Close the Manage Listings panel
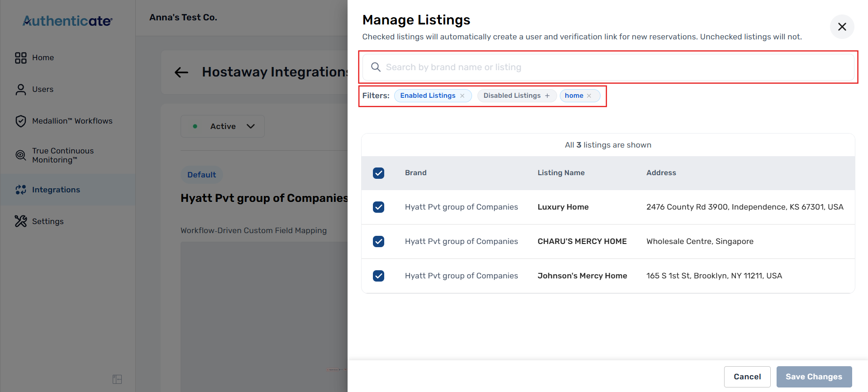Screen dimensions: 868x392 tap(842, 27)
